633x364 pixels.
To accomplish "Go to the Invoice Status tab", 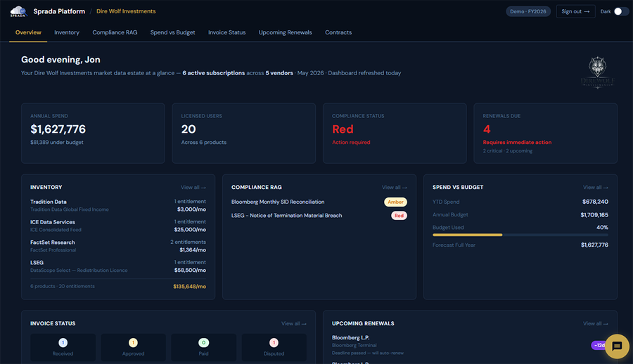I will pyautogui.click(x=226, y=32).
